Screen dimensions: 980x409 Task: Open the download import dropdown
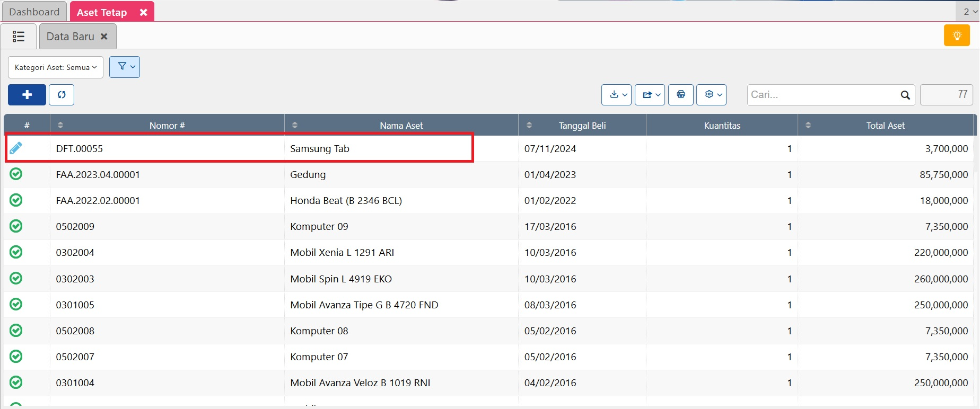[x=616, y=95]
